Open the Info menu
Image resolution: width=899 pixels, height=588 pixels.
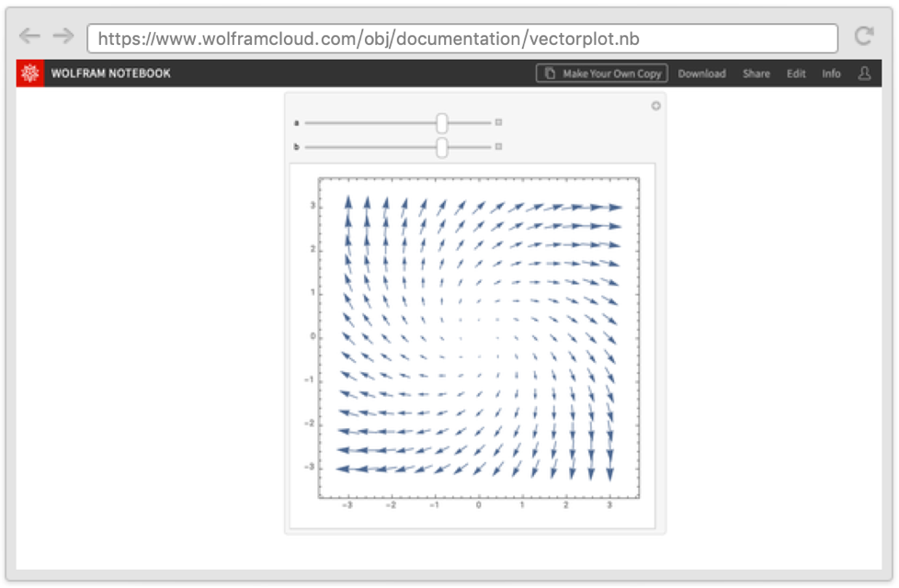coord(831,73)
